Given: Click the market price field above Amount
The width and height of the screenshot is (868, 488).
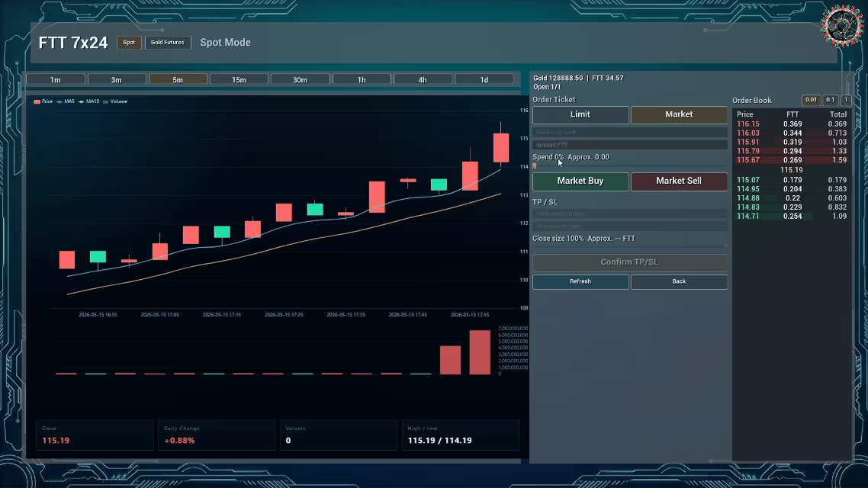Looking at the screenshot, I should click(630, 132).
